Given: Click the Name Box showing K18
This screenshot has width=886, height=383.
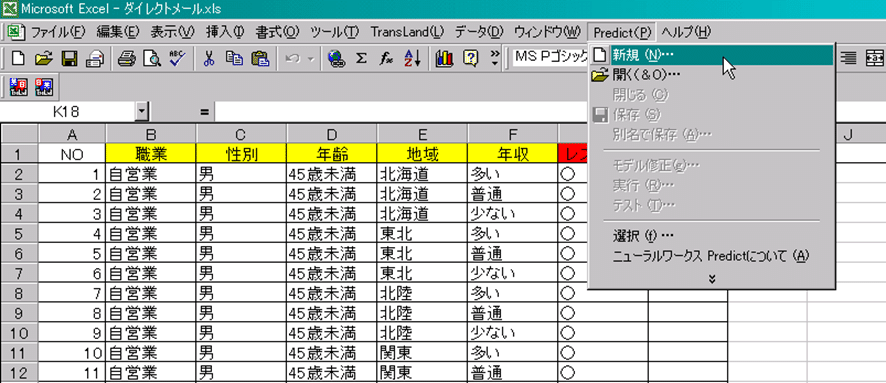Looking at the screenshot, I should [x=68, y=112].
